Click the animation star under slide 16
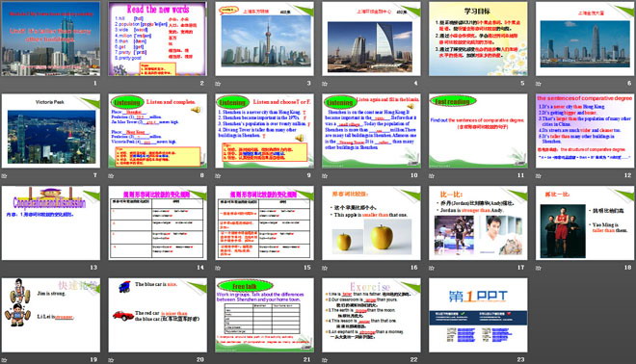This screenshot has width=636, height=364. (x=325, y=268)
